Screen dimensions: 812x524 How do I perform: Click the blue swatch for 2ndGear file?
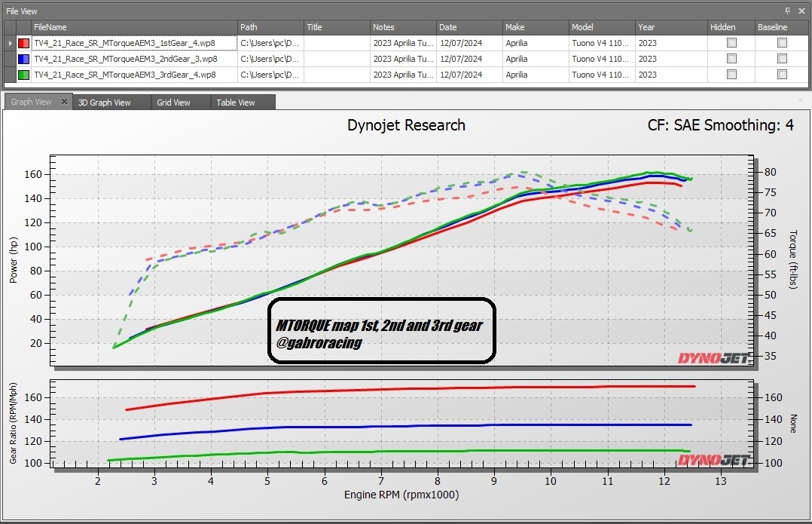[23, 59]
